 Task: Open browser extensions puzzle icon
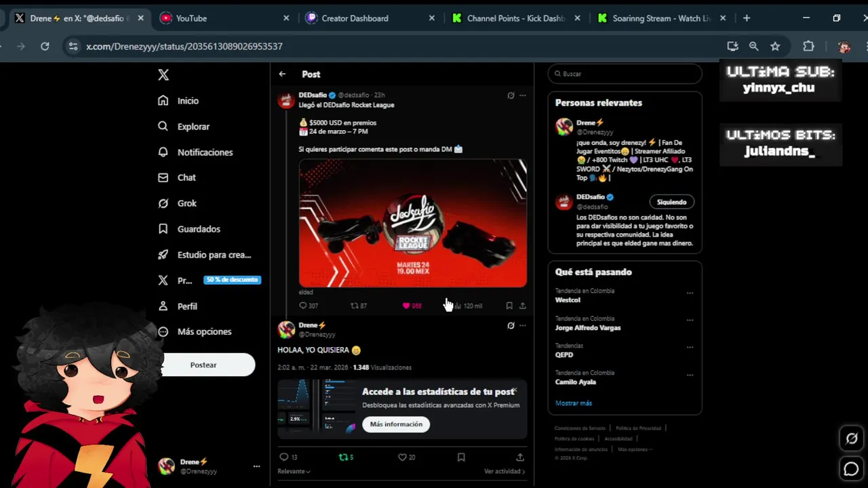point(808,46)
